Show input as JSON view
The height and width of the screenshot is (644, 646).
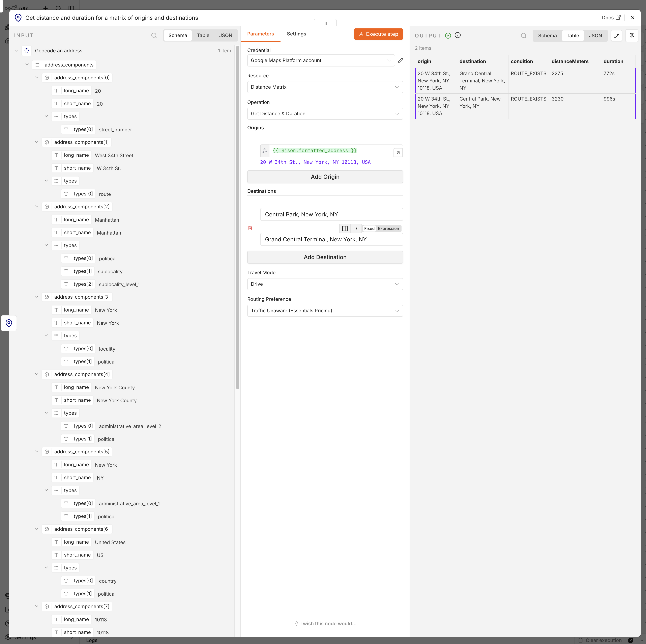(x=225, y=35)
